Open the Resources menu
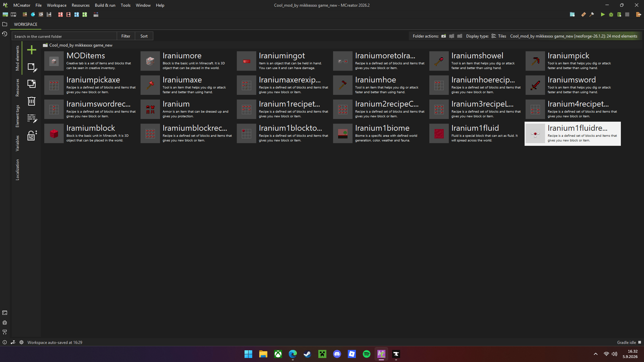This screenshot has height=362, width=644. click(x=80, y=5)
